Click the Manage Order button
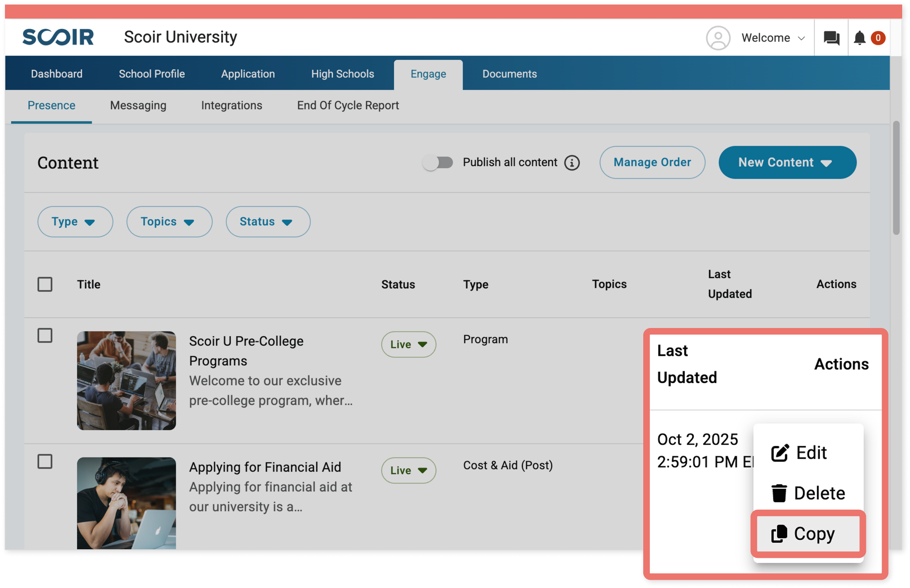This screenshot has height=588, width=910. point(652,162)
